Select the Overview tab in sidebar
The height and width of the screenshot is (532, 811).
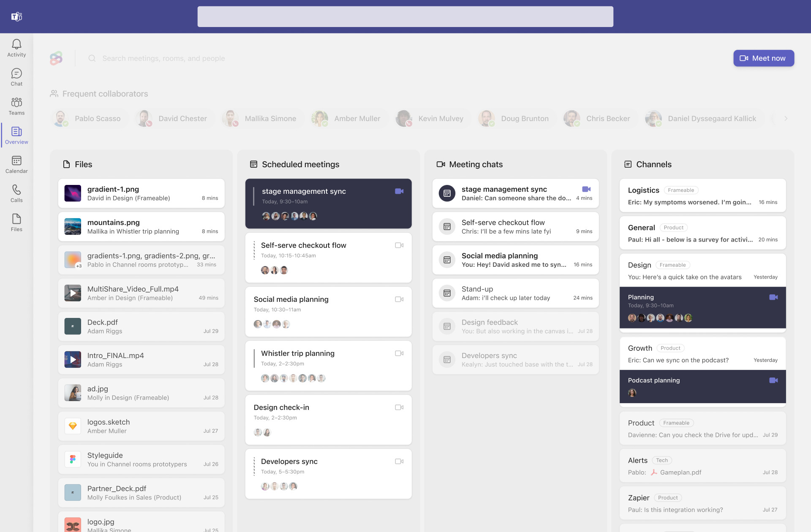click(x=16, y=135)
